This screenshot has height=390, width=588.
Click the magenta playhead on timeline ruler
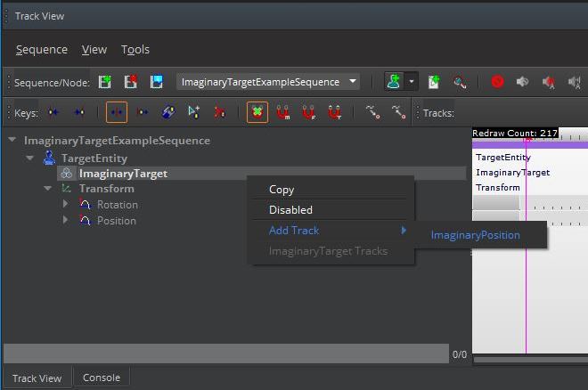(527, 139)
